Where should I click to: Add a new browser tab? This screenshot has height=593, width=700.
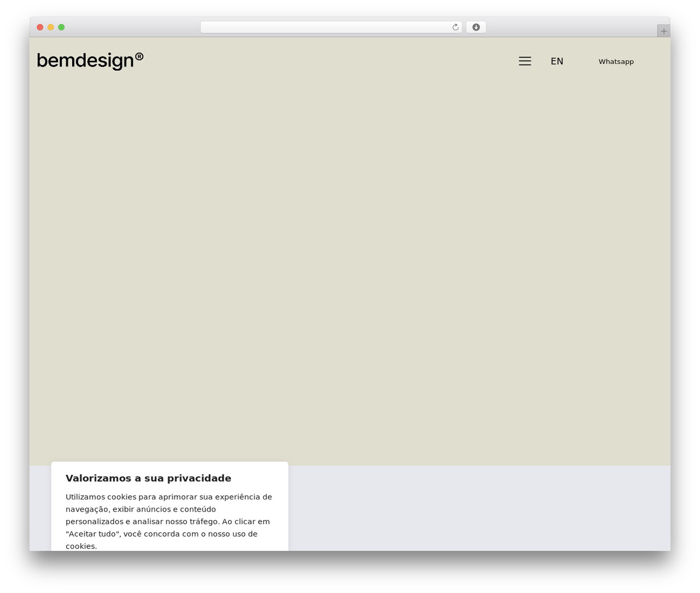(663, 31)
